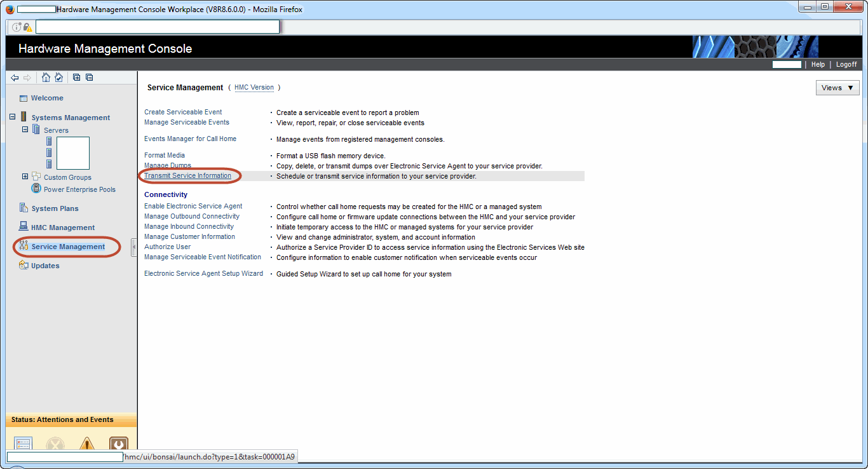
Task: Select HMC Management in navigation pane
Action: coord(63,228)
